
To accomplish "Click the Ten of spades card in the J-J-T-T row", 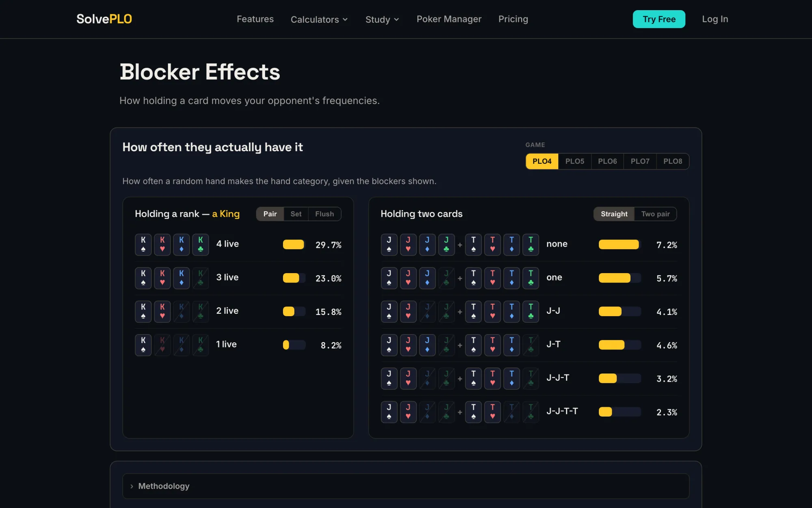I will point(473,412).
